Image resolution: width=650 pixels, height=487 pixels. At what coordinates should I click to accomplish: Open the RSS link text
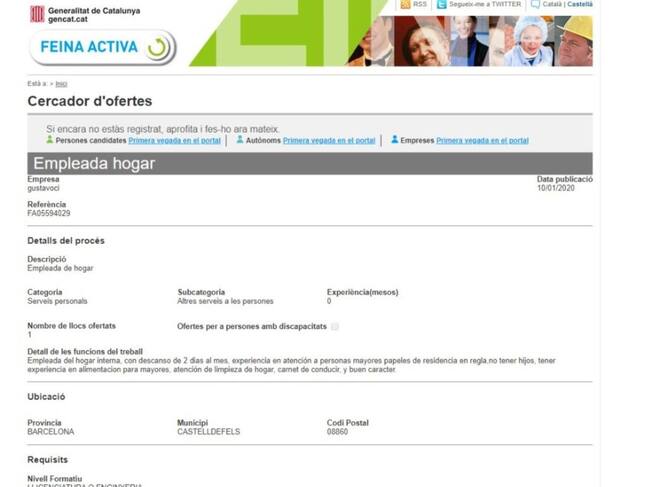point(420,4)
